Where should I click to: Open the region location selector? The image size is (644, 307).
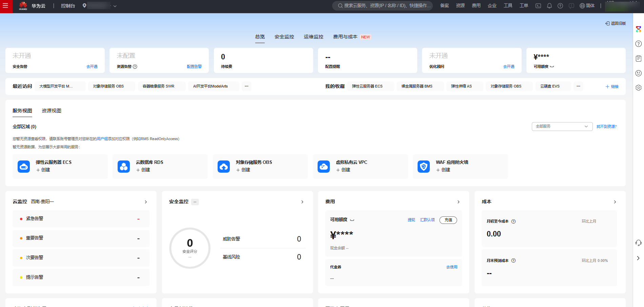coord(100,6)
